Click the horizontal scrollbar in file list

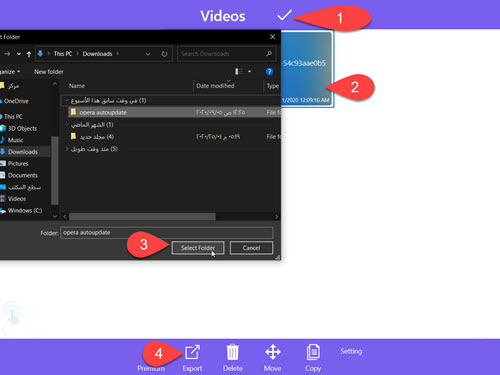[142, 217]
